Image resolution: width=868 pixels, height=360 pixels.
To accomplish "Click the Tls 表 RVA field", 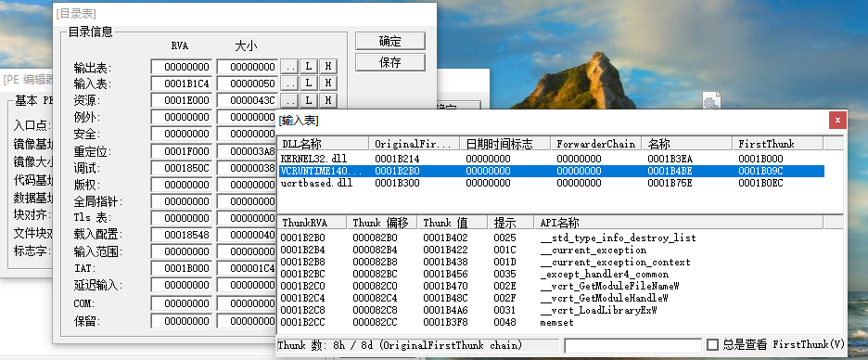I will [x=182, y=218].
